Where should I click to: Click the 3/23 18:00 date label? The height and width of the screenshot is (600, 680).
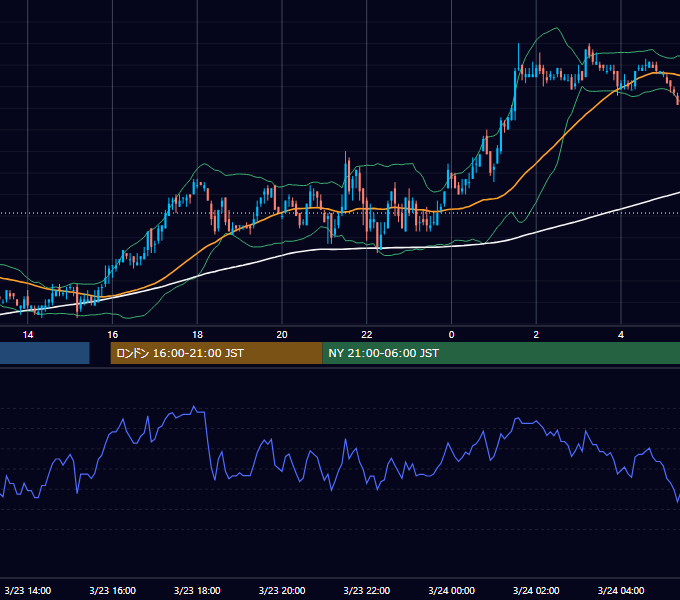[x=197, y=590]
